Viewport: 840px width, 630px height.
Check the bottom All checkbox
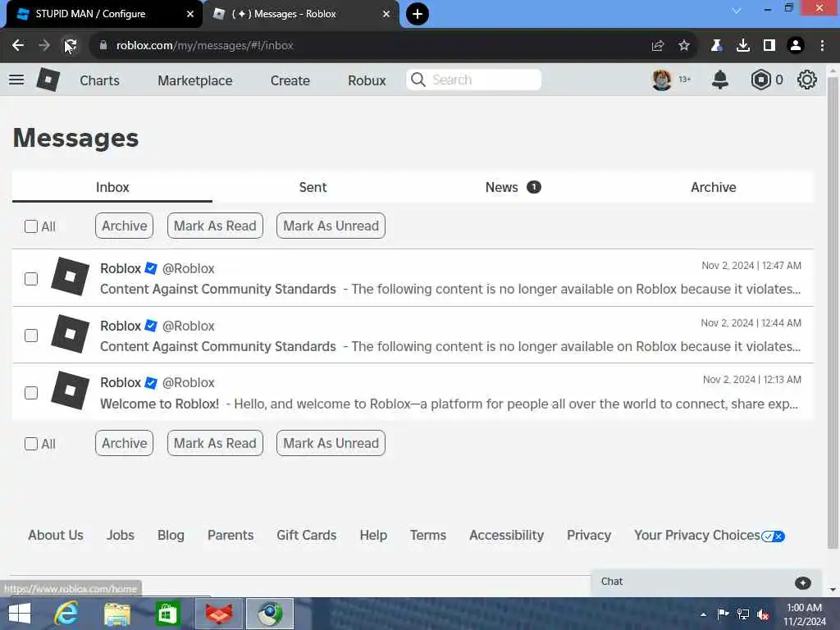pyautogui.click(x=31, y=444)
